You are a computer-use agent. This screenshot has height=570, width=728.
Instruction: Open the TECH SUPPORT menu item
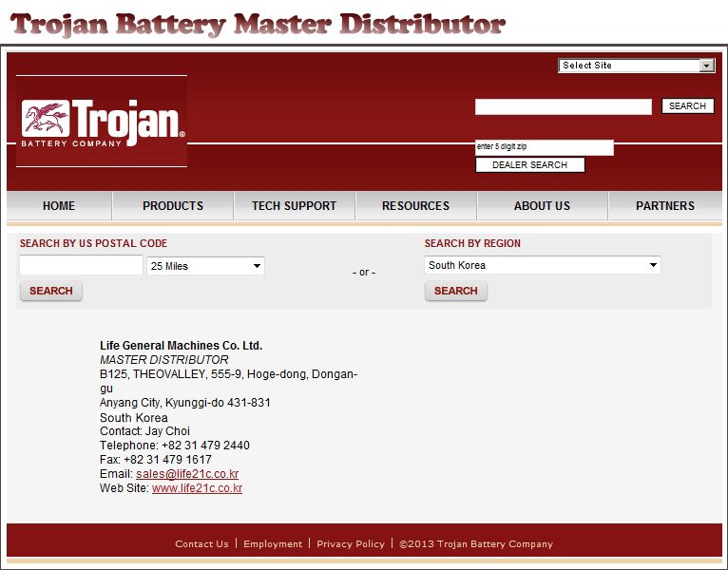point(294,205)
